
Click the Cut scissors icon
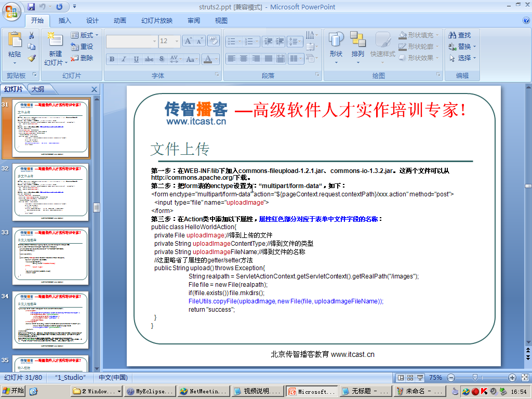click(32, 35)
